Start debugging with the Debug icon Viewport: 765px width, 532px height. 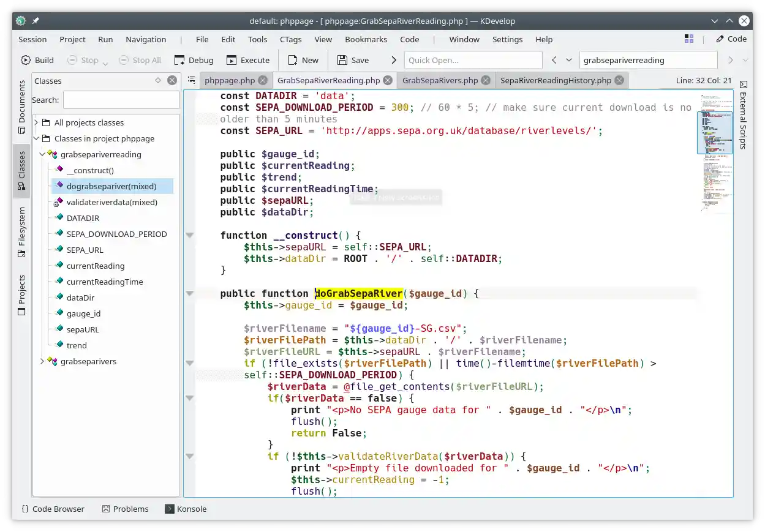[x=179, y=59]
